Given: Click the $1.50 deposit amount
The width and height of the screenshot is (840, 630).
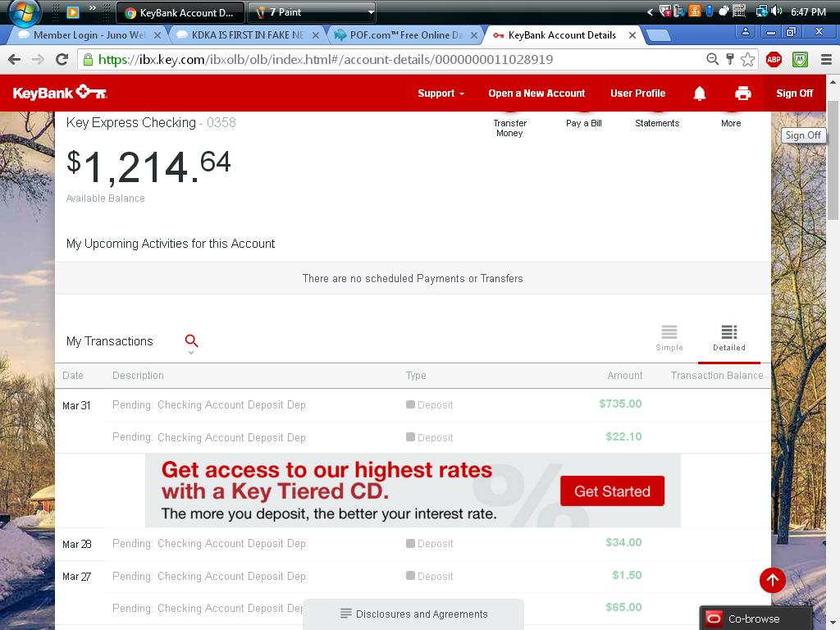Looking at the screenshot, I should point(627,575).
